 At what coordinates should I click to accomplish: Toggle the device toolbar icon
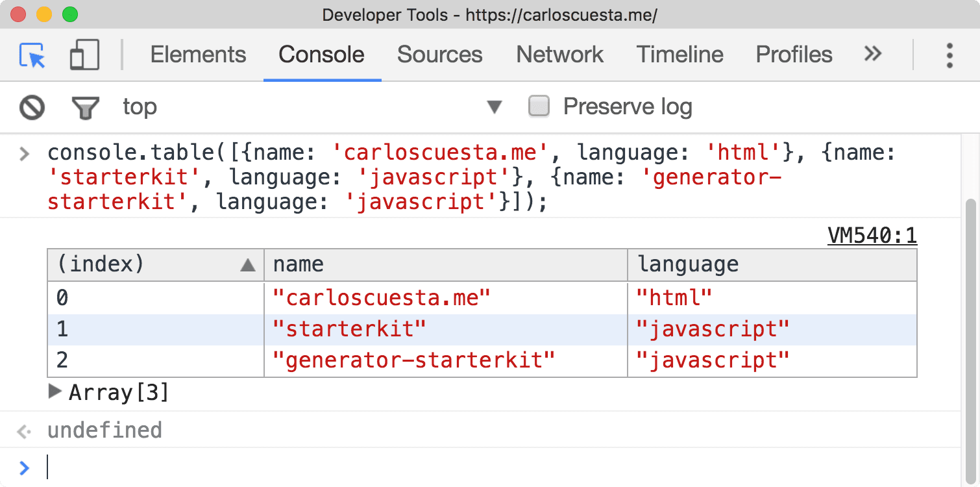84,55
